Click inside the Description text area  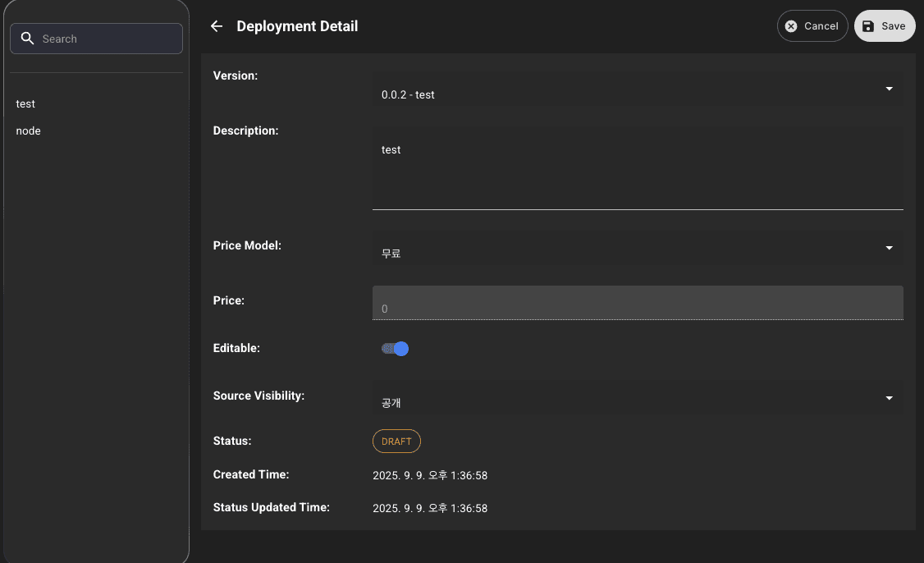coord(638,168)
